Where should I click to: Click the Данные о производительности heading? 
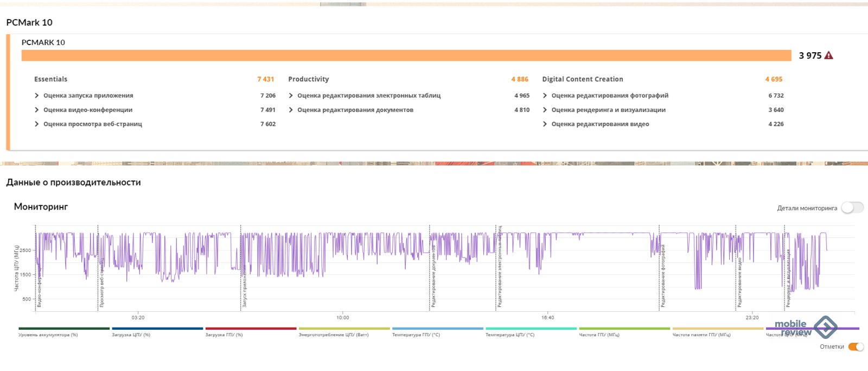74,183
